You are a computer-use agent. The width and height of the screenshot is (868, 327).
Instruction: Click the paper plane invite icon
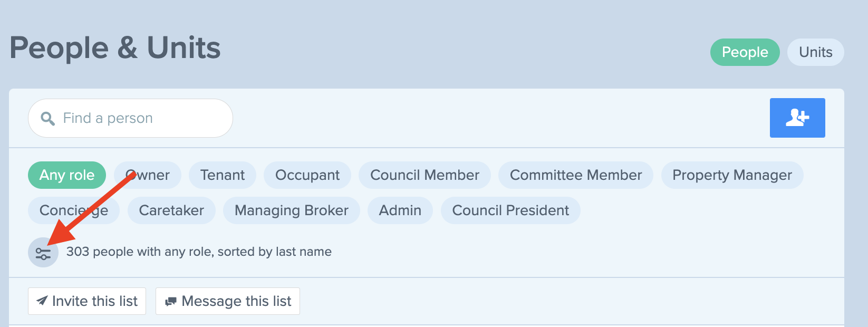click(42, 301)
